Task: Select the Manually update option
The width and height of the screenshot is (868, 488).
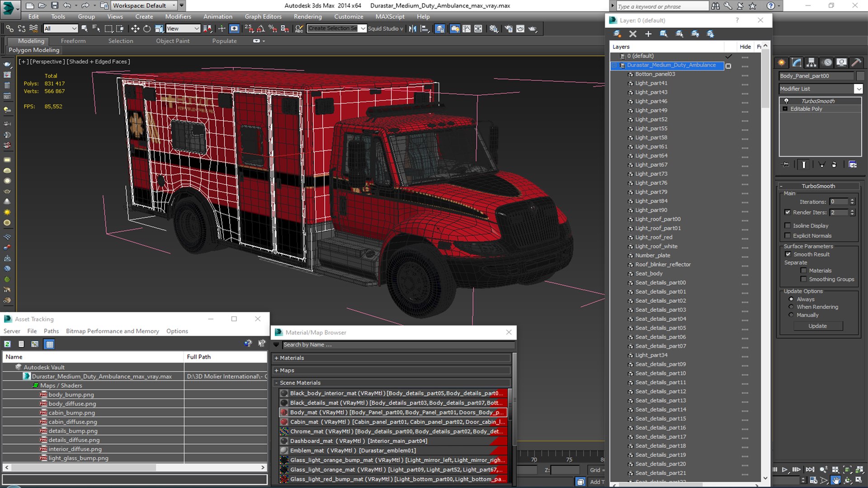Action: coord(791,315)
